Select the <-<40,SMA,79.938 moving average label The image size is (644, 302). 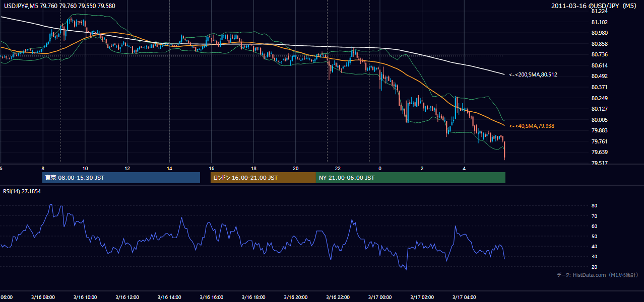click(532, 126)
